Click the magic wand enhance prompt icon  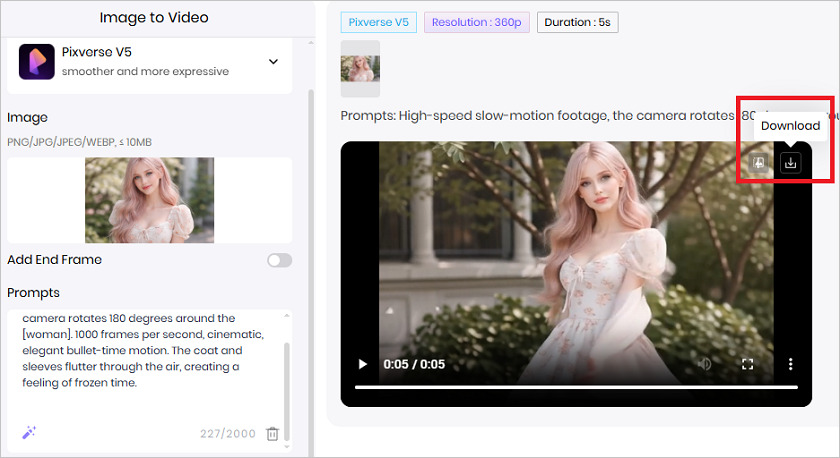[29, 432]
